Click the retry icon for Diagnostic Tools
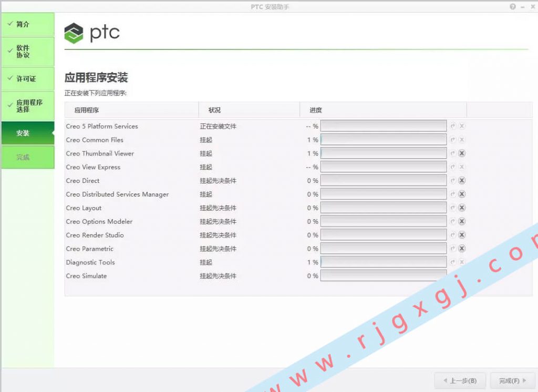Screen dimensions: 538x392 point(453,262)
